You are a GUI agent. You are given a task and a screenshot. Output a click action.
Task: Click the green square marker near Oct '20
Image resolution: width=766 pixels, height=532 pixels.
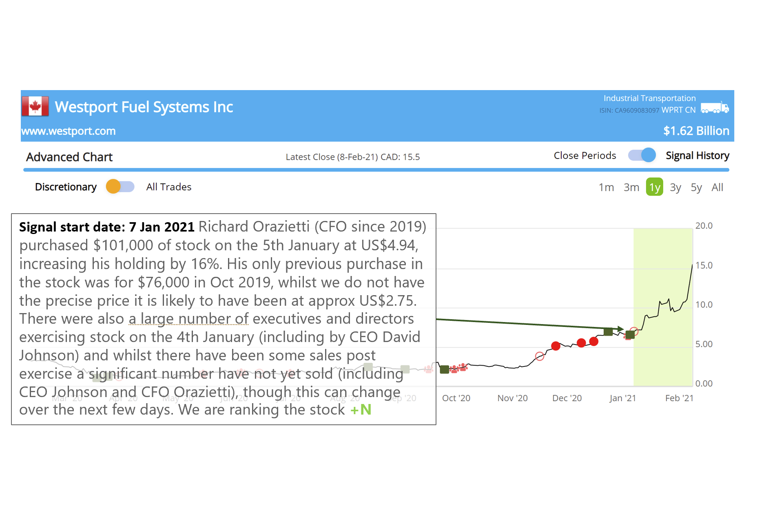444,369
